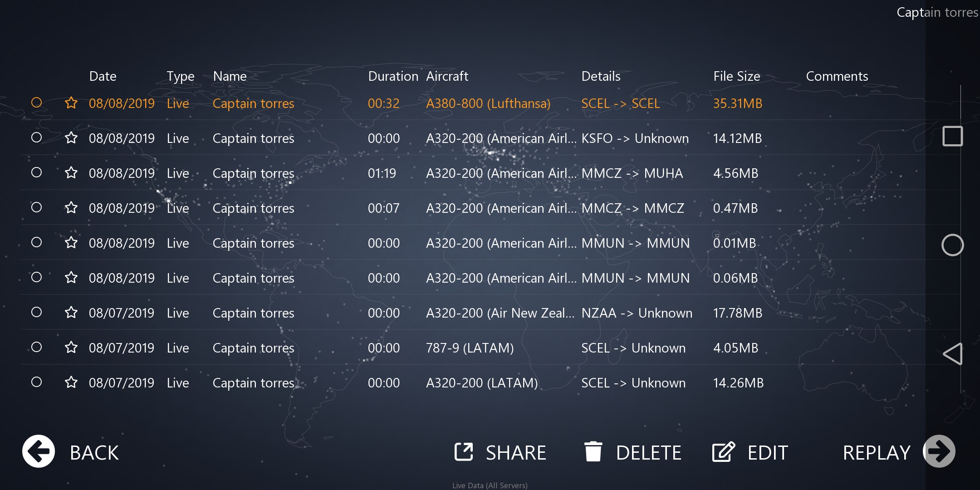This screenshot has height=490, width=980.
Task: Click the REPLAY text label
Action: (876, 453)
